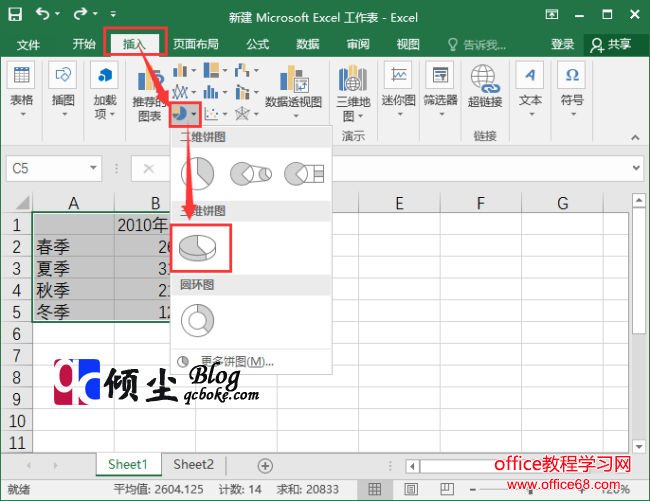Expand the formula bar chevron
650x501 pixels.
tap(636, 168)
